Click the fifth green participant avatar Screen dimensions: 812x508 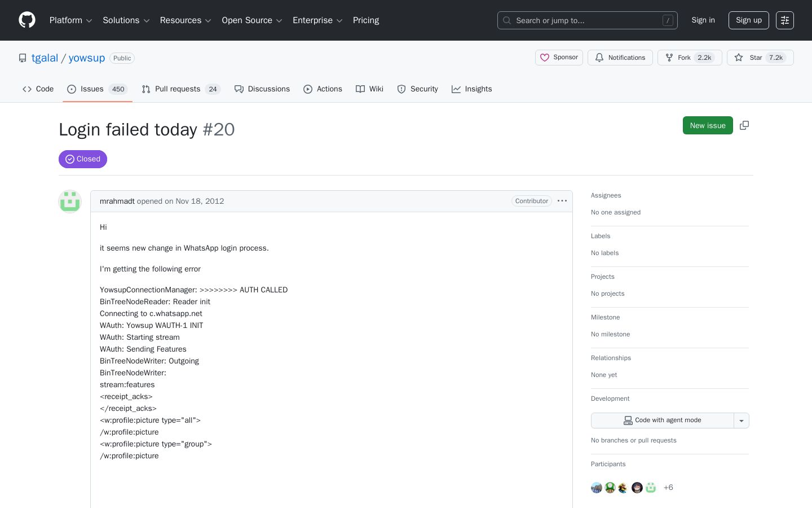(651, 488)
